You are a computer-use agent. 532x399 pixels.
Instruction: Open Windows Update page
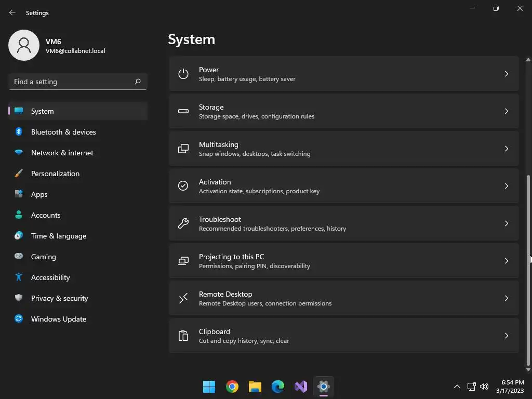point(78,319)
